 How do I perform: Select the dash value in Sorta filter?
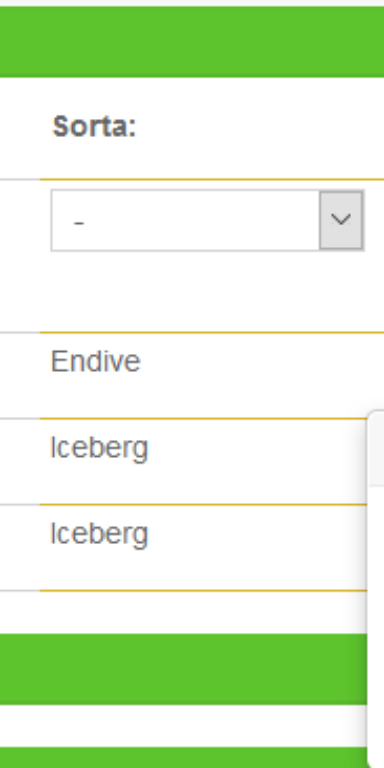[79, 223]
